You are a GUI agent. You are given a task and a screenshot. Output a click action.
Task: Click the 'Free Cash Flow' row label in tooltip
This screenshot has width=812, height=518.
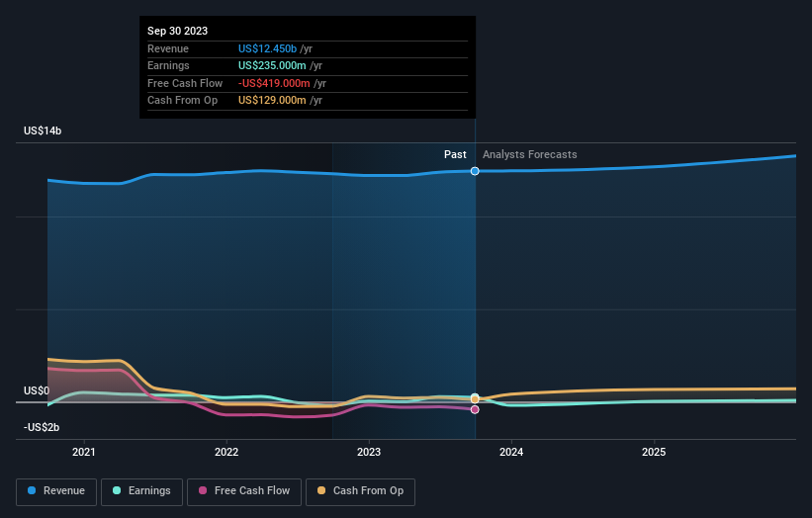tap(185, 83)
